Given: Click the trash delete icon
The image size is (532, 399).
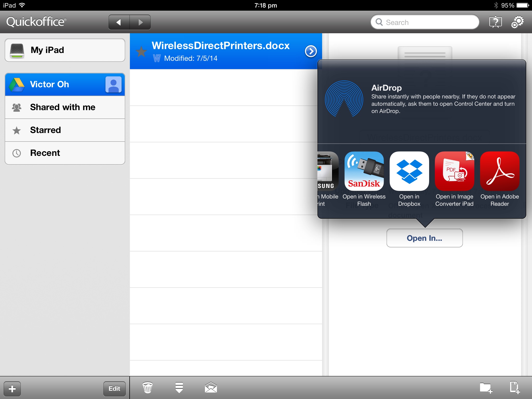Looking at the screenshot, I should [148, 388].
